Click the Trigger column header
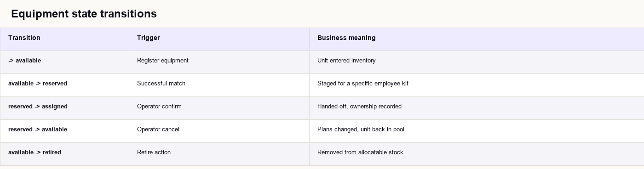The width and height of the screenshot is (644, 169). pyautogui.click(x=219, y=39)
